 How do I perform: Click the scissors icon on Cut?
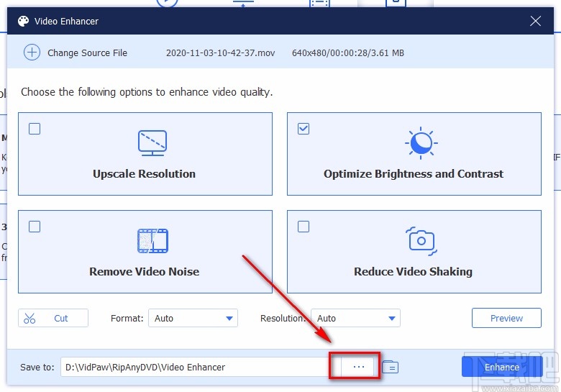coord(29,318)
